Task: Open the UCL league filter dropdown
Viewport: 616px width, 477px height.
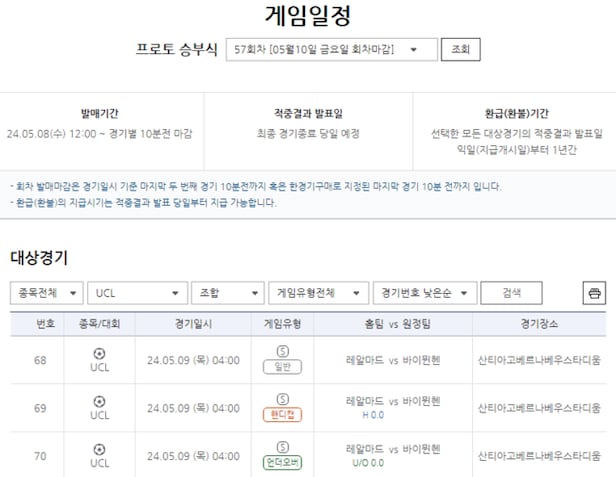Action: coord(138,293)
